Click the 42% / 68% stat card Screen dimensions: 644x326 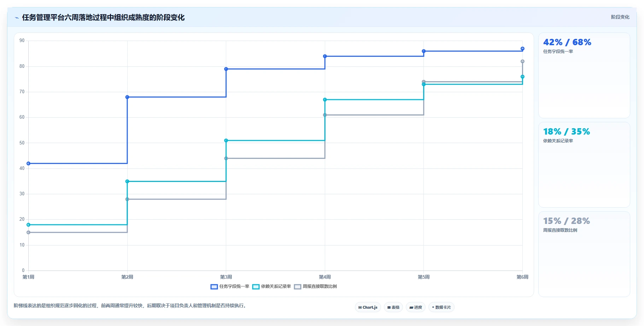tap(584, 76)
